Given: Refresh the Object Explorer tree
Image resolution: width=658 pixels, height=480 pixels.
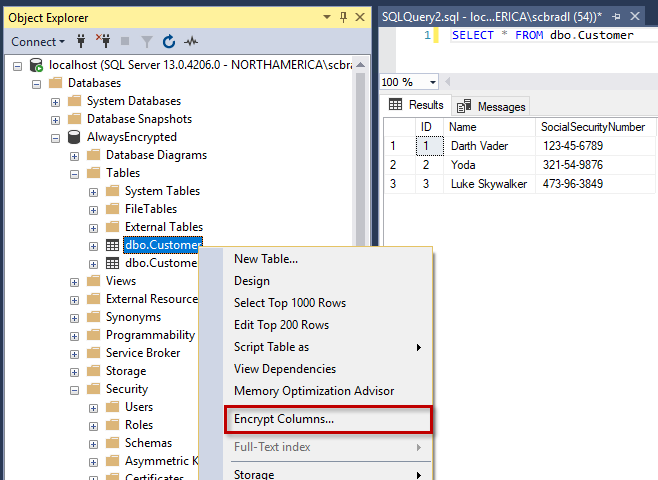Looking at the screenshot, I should pos(169,42).
